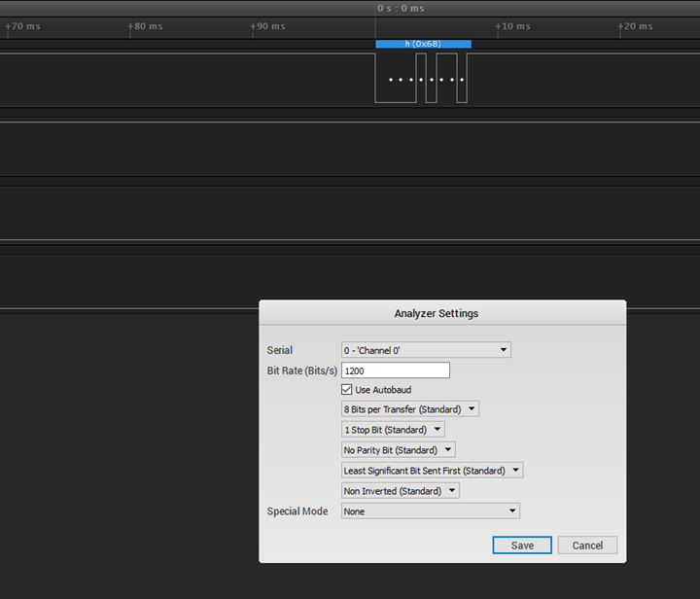The width and height of the screenshot is (700, 599).
Task: Click the +10 ms timeline label
Action: pyautogui.click(x=512, y=26)
